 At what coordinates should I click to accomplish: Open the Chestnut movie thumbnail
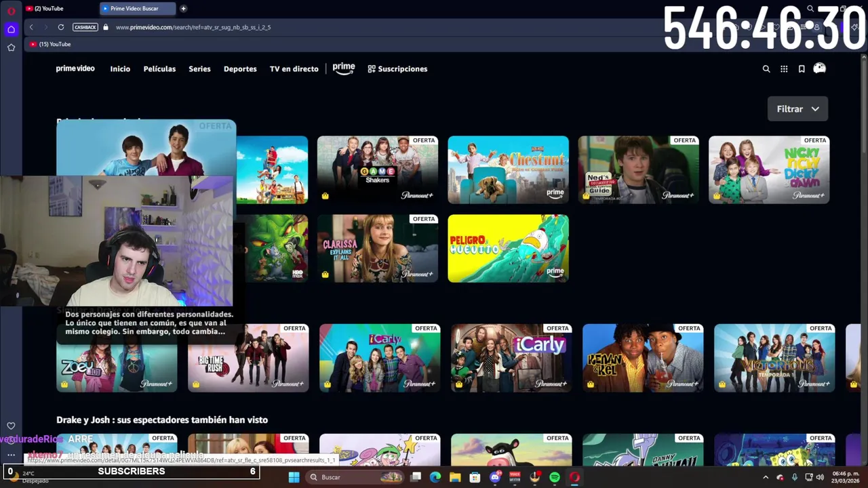tap(508, 169)
